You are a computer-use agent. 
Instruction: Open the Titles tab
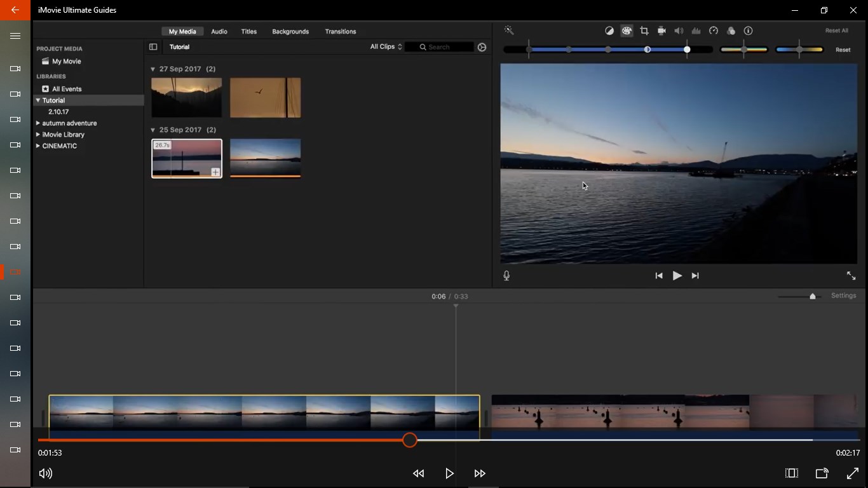[249, 31]
